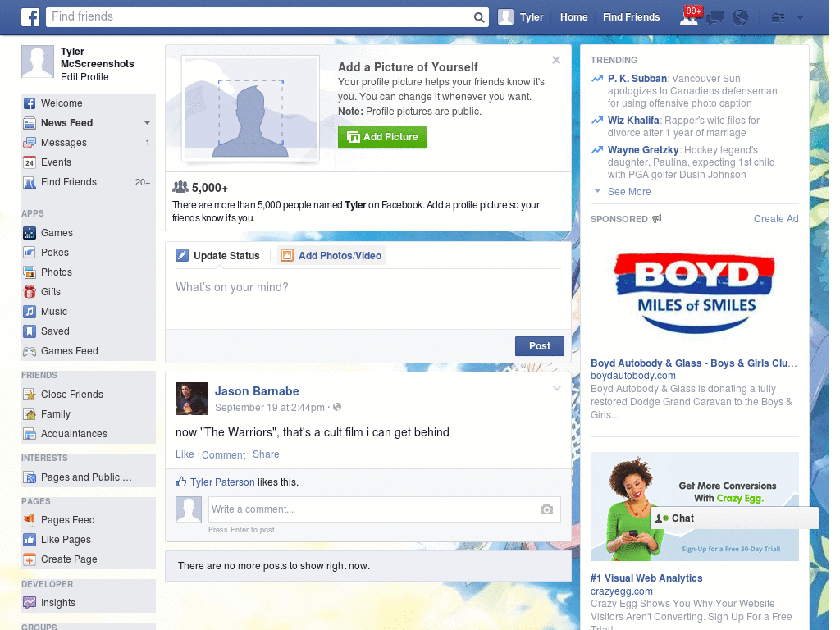Click the Pages and Public feed icon
Screen dimensions: 840x630
[x=30, y=477]
